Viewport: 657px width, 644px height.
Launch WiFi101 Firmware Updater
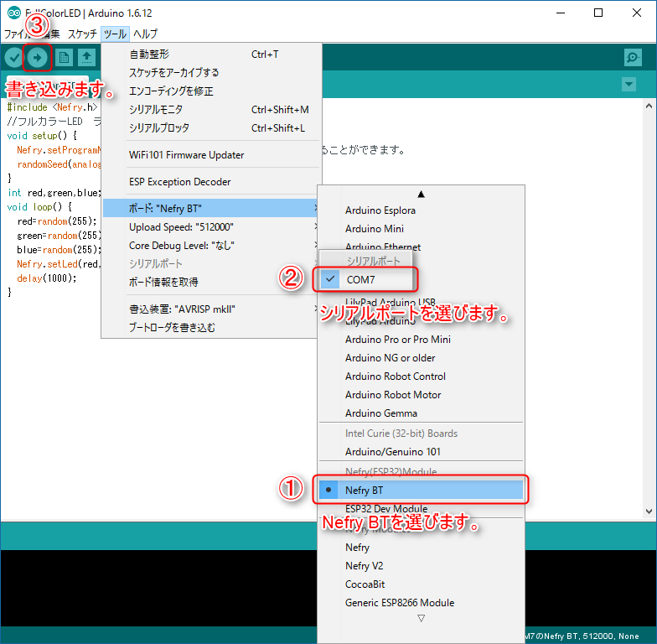point(211,154)
